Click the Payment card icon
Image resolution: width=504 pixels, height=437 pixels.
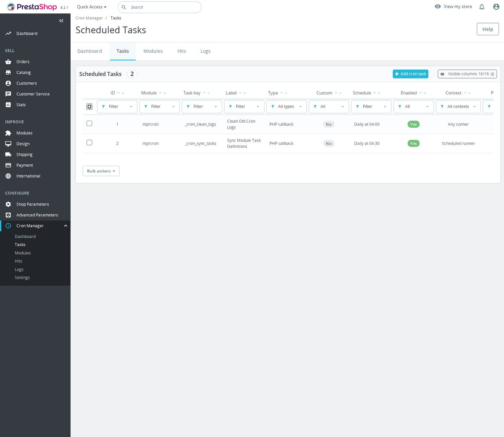(8, 166)
